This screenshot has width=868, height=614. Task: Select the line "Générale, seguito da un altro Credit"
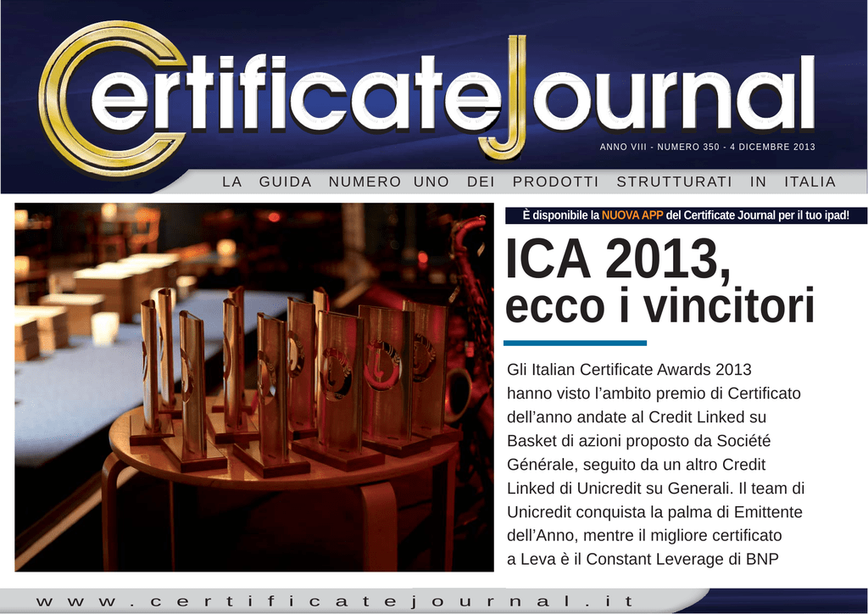coord(636,465)
